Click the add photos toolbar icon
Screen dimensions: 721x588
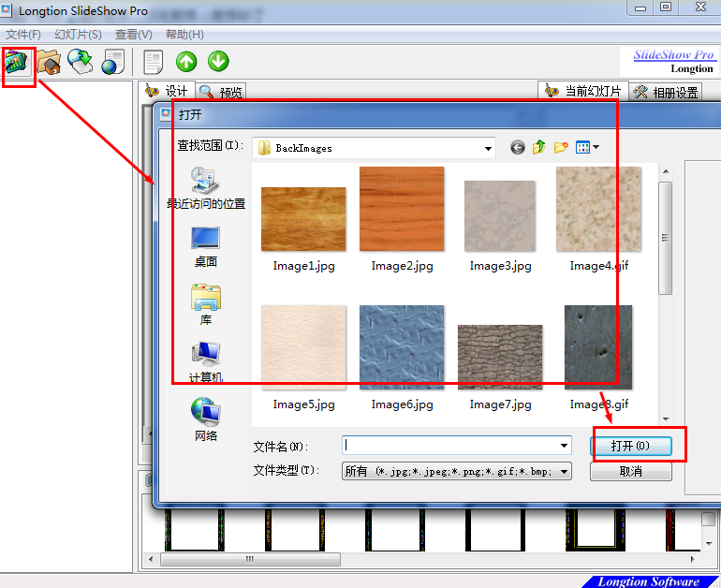click(x=17, y=62)
